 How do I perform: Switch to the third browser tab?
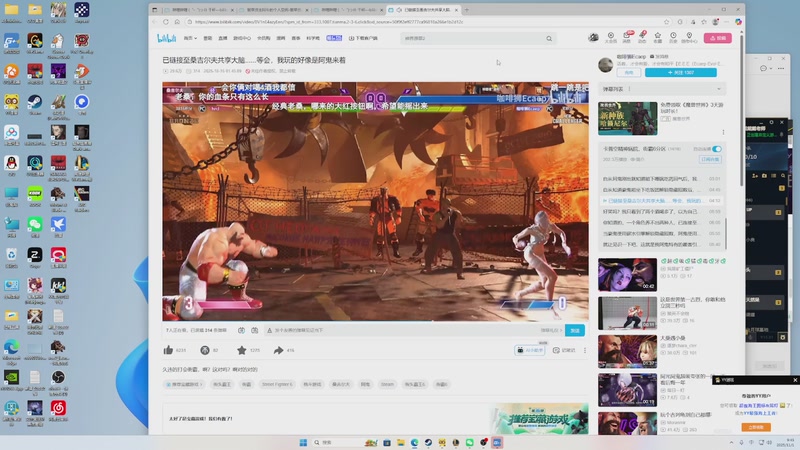click(348, 10)
